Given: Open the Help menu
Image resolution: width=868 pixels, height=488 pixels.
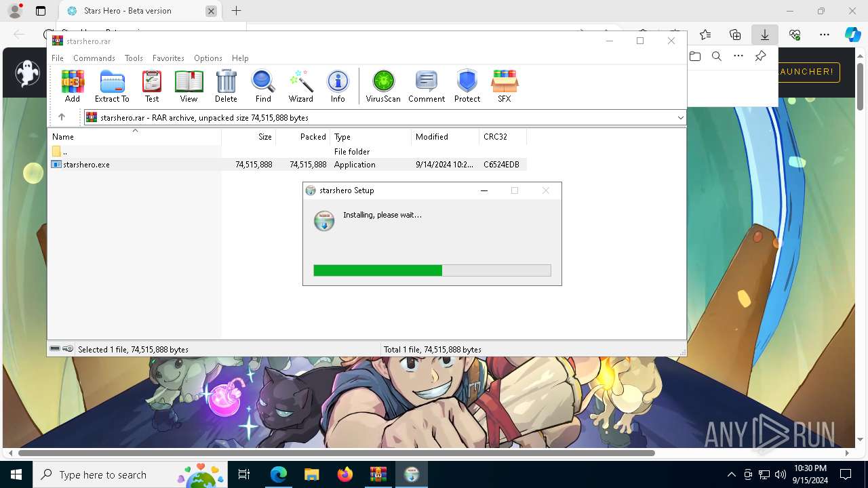Looking at the screenshot, I should 240,58.
